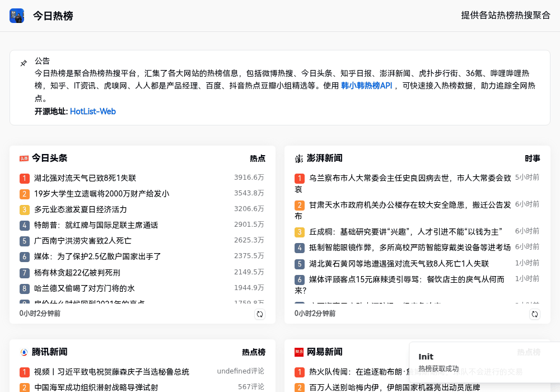
Task: Open 习近平致电祝贺藤森庆子 video story
Action: 111,372
